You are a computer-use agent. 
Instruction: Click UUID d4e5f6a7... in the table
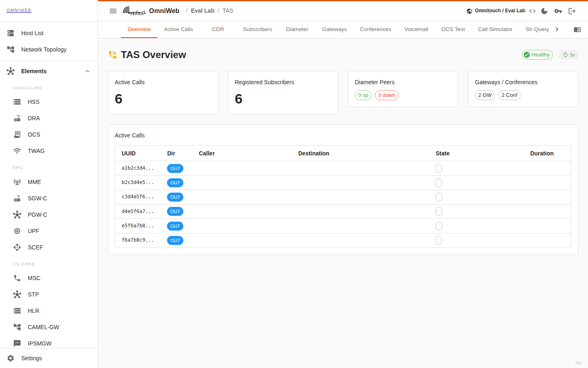click(x=138, y=211)
